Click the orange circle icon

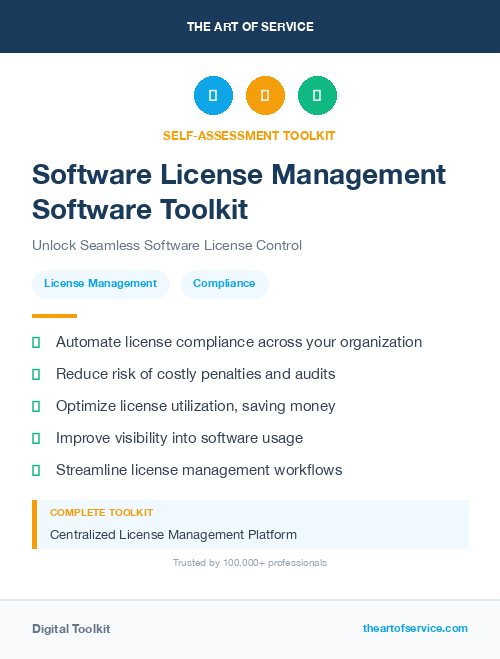(265, 95)
